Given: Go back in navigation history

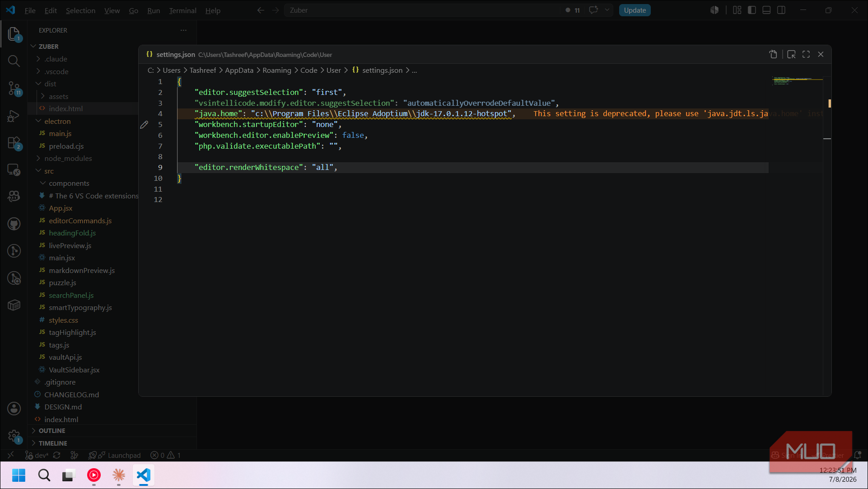Looking at the screenshot, I should pos(261,10).
